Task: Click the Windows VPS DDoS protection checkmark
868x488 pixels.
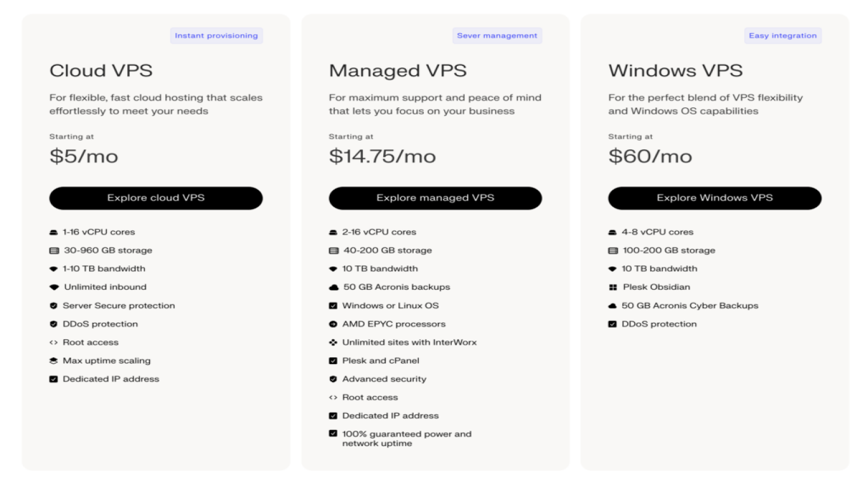Action: [x=613, y=324]
